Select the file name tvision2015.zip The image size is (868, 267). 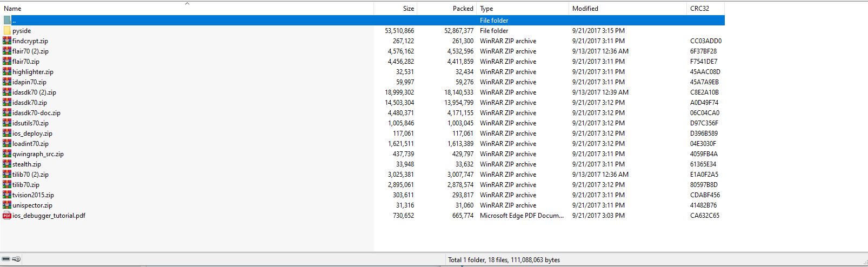[x=33, y=195]
